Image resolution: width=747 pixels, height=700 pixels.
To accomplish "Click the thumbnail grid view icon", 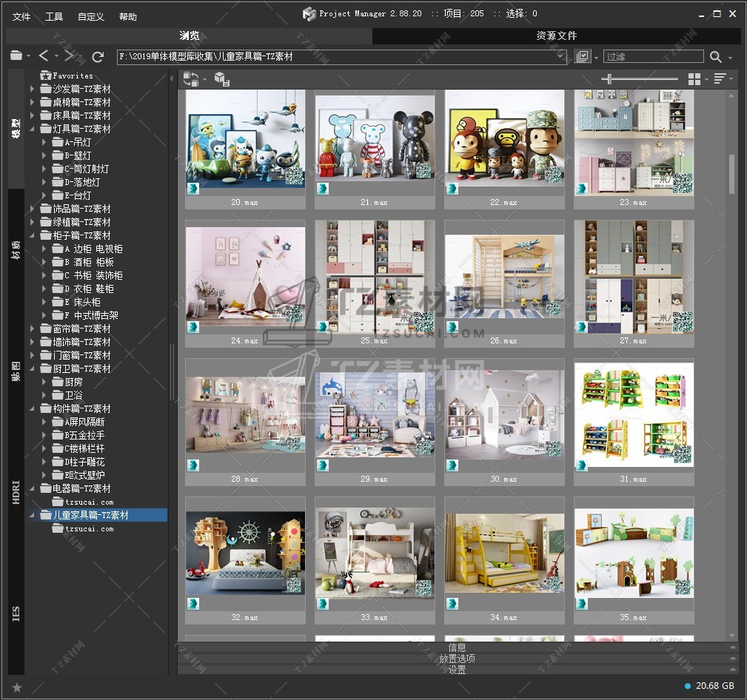I will 694,79.
